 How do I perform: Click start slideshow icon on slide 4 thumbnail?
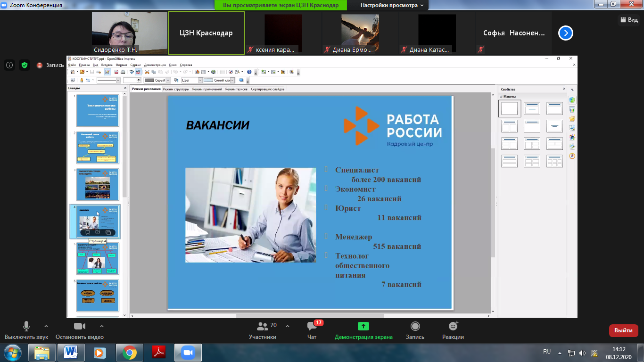point(88,232)
